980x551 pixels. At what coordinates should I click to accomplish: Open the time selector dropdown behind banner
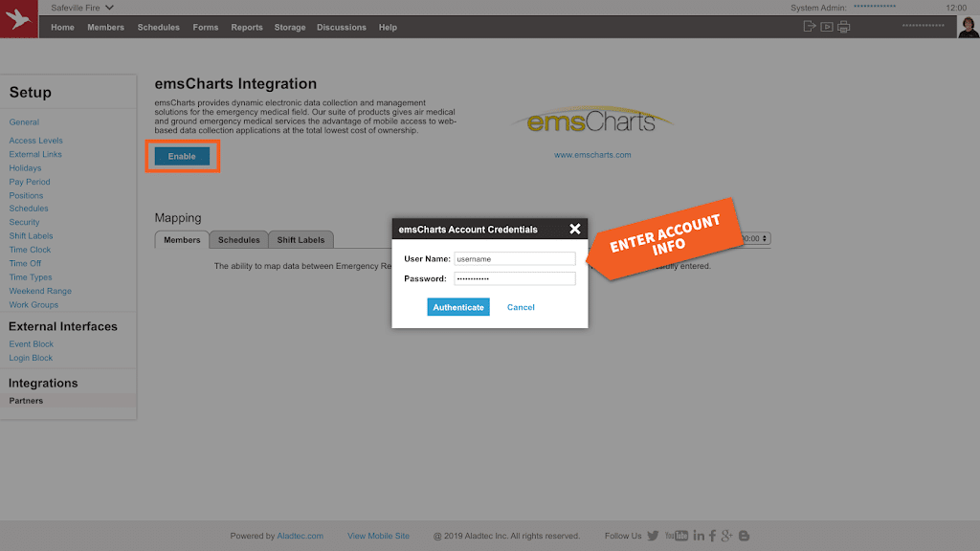[755, 238]
